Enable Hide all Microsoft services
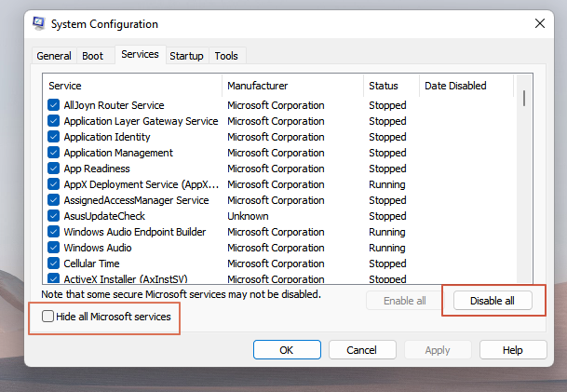This screenshot has width=567, height=392. 48,318
